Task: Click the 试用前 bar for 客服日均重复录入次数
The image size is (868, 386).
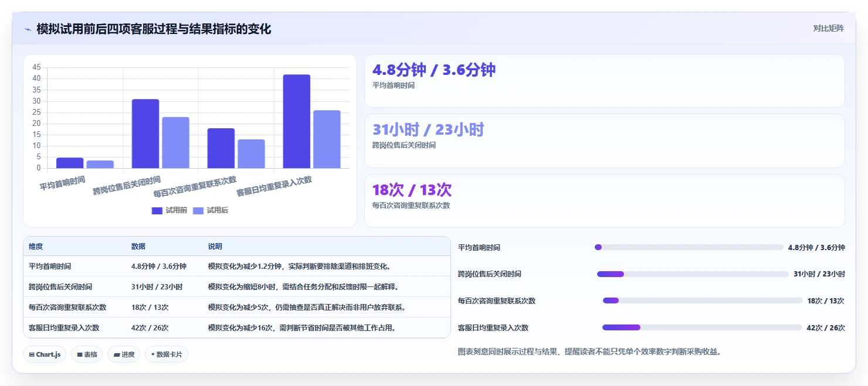Action: click(x=297, y=122)
